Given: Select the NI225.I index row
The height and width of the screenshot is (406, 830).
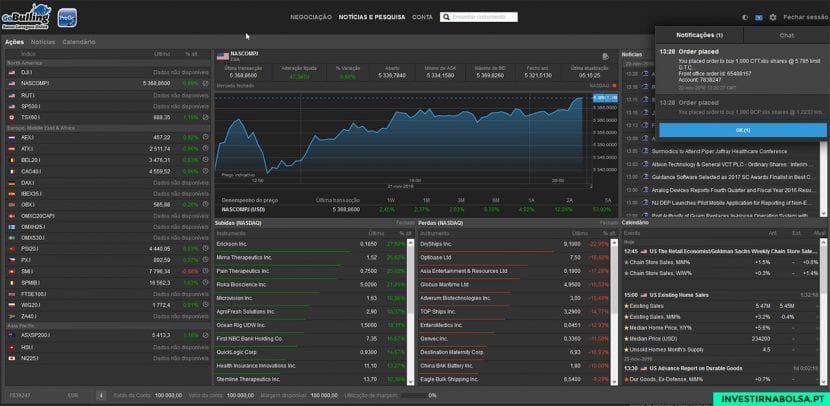Looking at the screenshot, I should click(107, 358).
